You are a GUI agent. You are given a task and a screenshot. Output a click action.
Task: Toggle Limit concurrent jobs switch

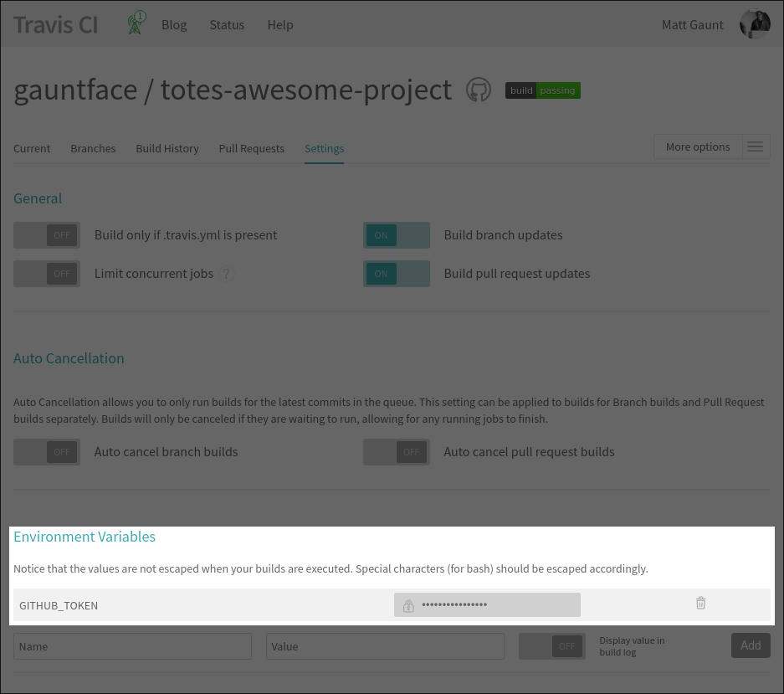click(47, 274)
